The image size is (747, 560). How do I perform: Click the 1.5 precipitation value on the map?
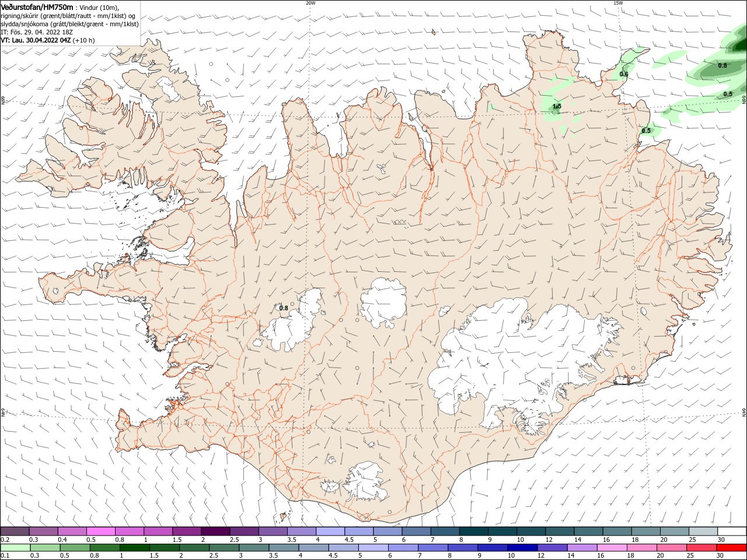tap(557, 106)
